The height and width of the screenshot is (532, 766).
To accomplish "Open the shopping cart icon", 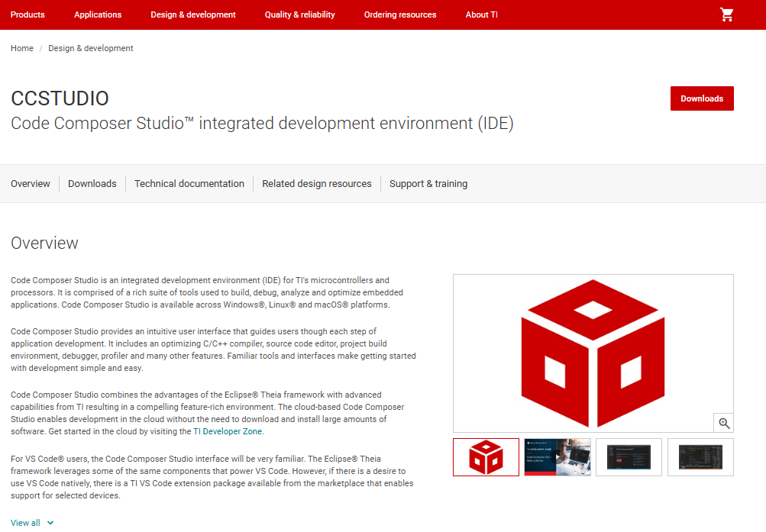I will click(x=726, y=15).
